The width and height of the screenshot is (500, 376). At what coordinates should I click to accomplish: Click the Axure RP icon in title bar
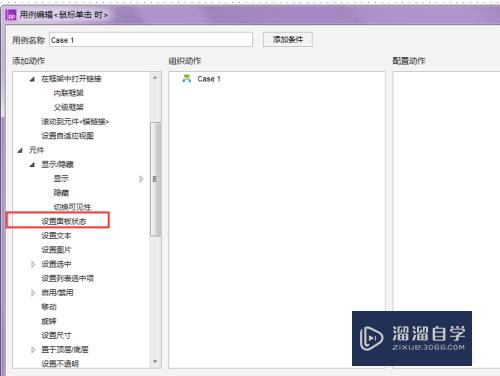click(x=11, y=15)
